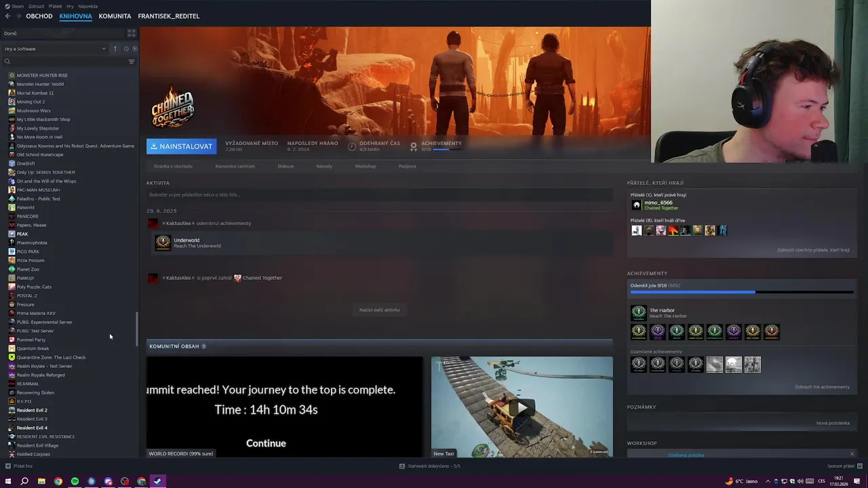The image size is (868, 488).
Task: Click the first previously played friend avatar
Action: [636, 230]
